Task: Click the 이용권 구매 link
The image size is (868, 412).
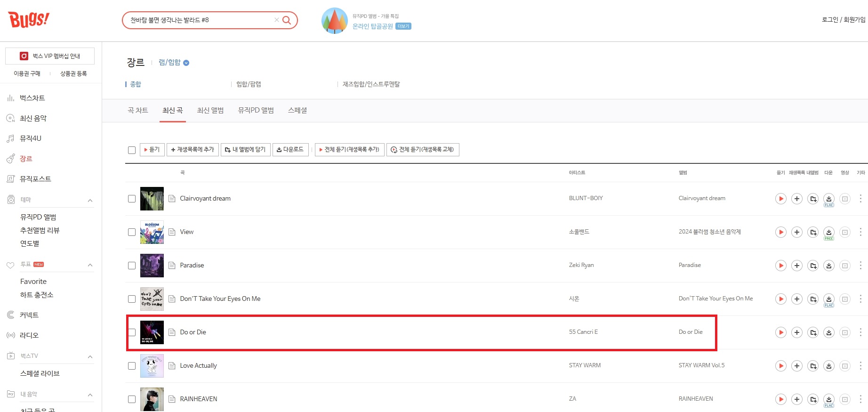Action: (27, 73)
